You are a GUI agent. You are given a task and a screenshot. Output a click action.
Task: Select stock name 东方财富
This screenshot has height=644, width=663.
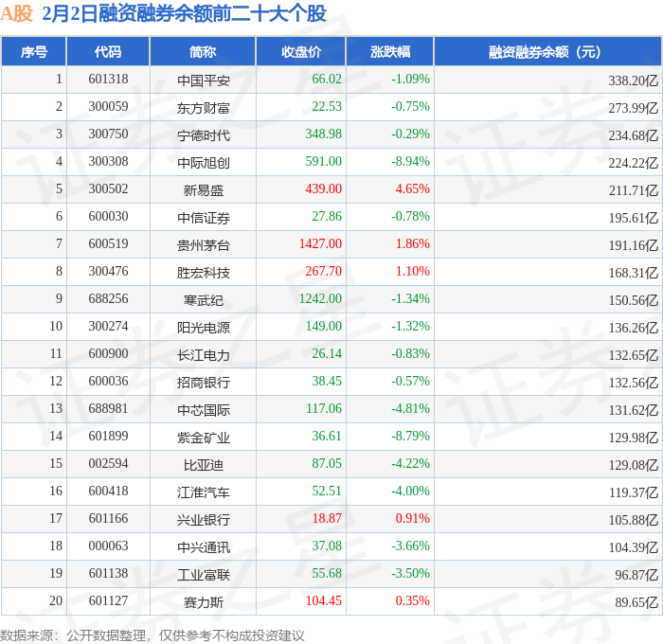(204, 108)
